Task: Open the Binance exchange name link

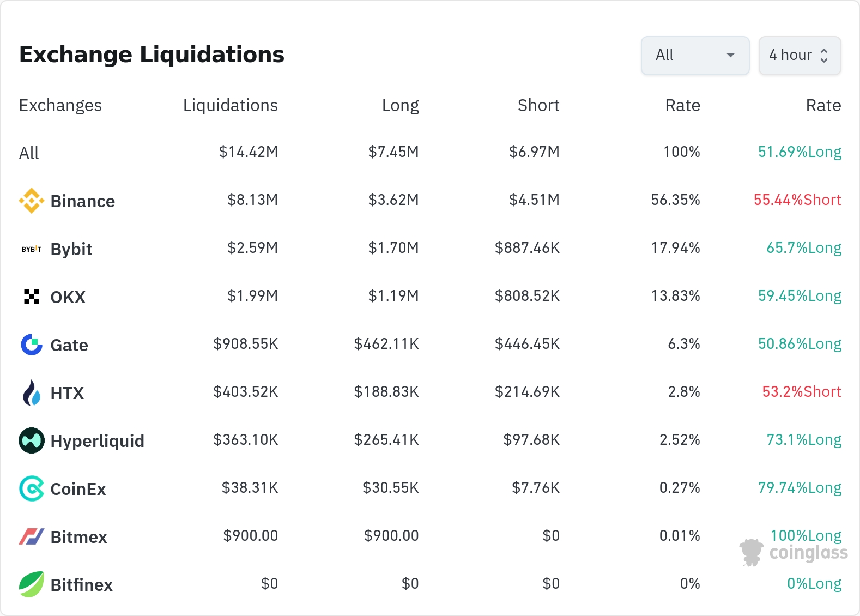Action: point(83,201)
